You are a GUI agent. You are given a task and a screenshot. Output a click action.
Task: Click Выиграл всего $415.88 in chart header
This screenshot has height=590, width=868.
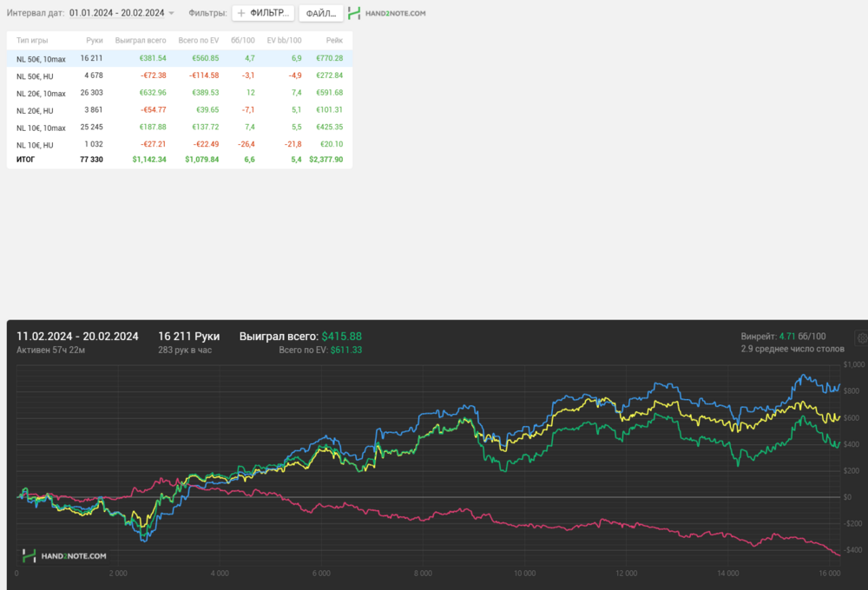click(300, 337)
